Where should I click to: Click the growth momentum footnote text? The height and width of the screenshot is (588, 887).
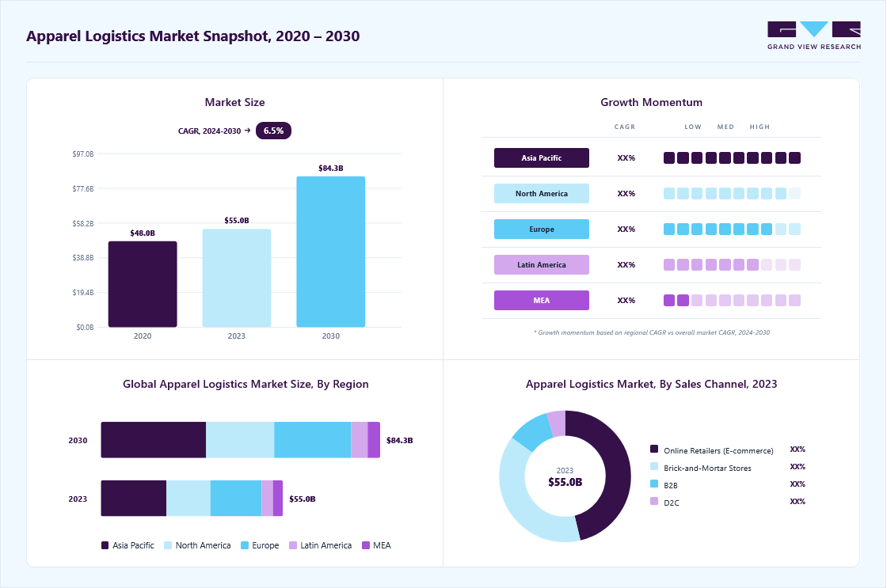tap(652, 332)
